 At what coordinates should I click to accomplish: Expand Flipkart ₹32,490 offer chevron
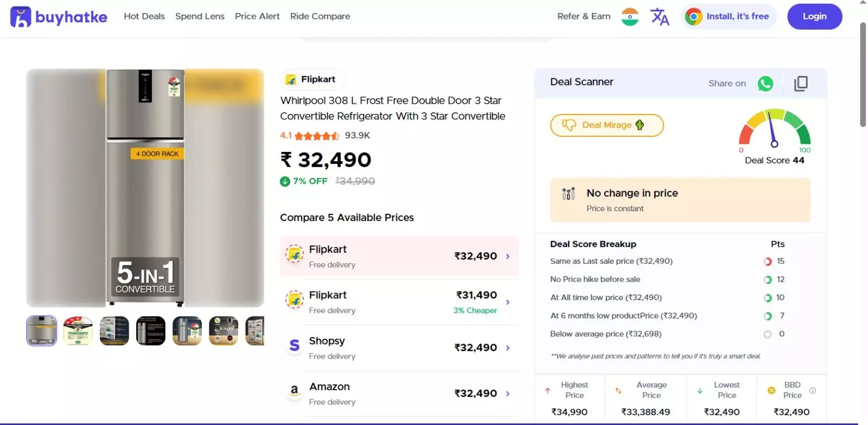tap(508, 256)
